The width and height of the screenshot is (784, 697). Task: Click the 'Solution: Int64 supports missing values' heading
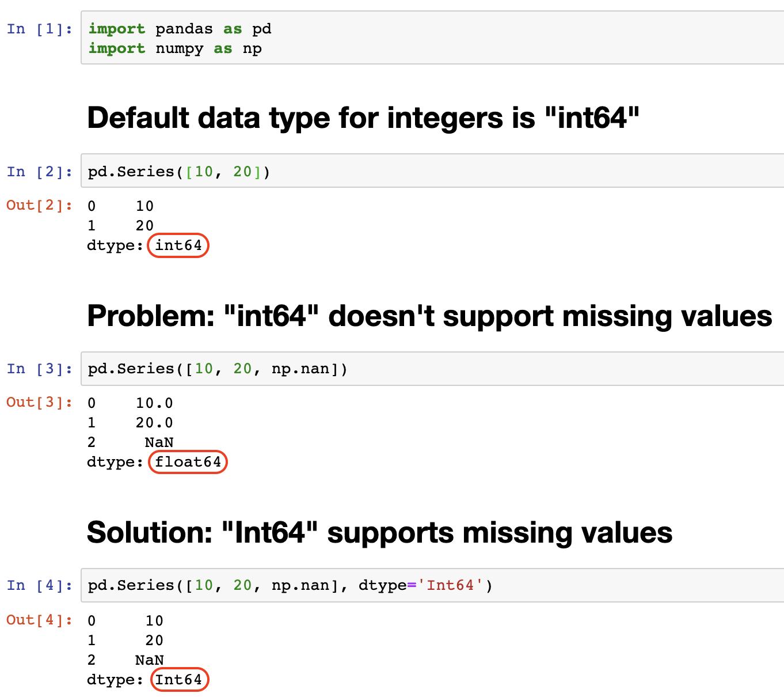(379, 532)
